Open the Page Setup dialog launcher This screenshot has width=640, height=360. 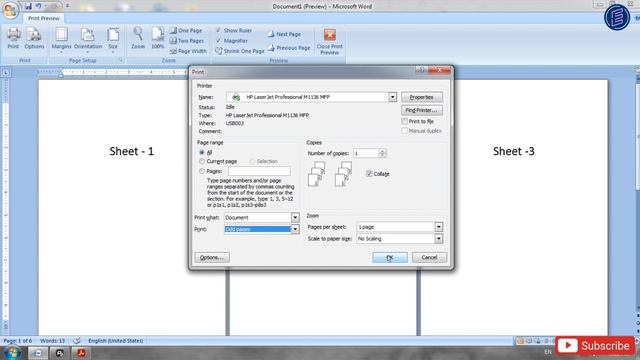(121, 60)
